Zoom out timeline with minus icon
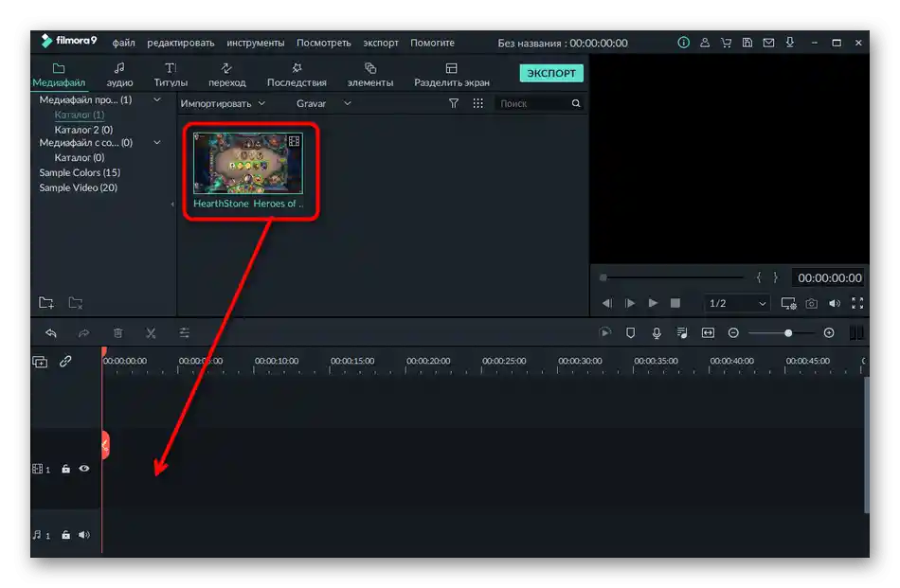The width and height of the screenshot is (900, 588). [x=733, y=332]
